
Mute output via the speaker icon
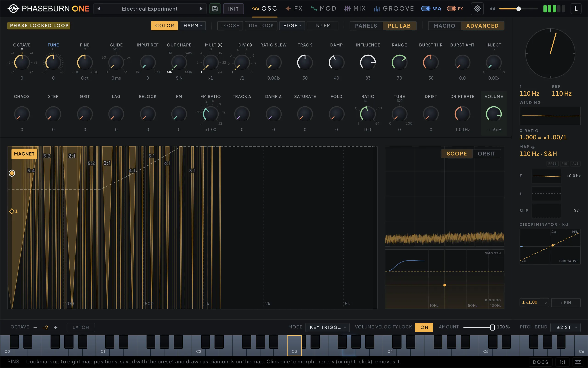tap(492, 9)
